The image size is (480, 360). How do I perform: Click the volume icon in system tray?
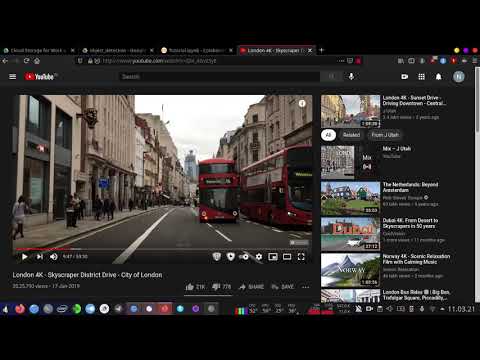(x=389, y=309)
